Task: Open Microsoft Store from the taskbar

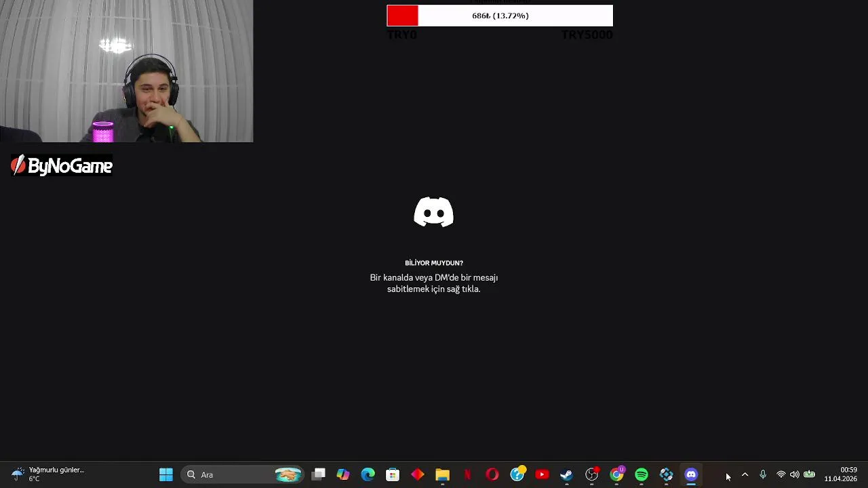Action: [393, 474]
